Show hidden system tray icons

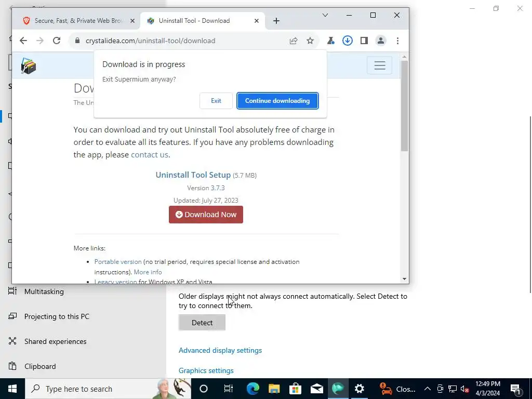pyautogui.click(x=428, y=389)
